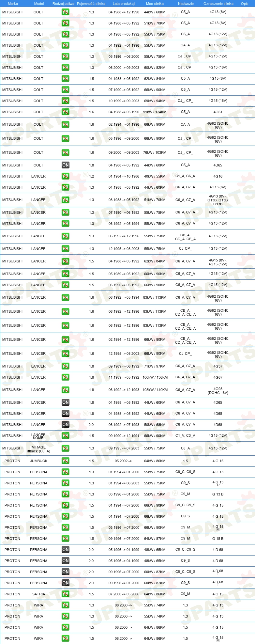Click the 10.1999 -> 09.2003 production years cell
255x644 pixels.
click(x=124, y=101)
